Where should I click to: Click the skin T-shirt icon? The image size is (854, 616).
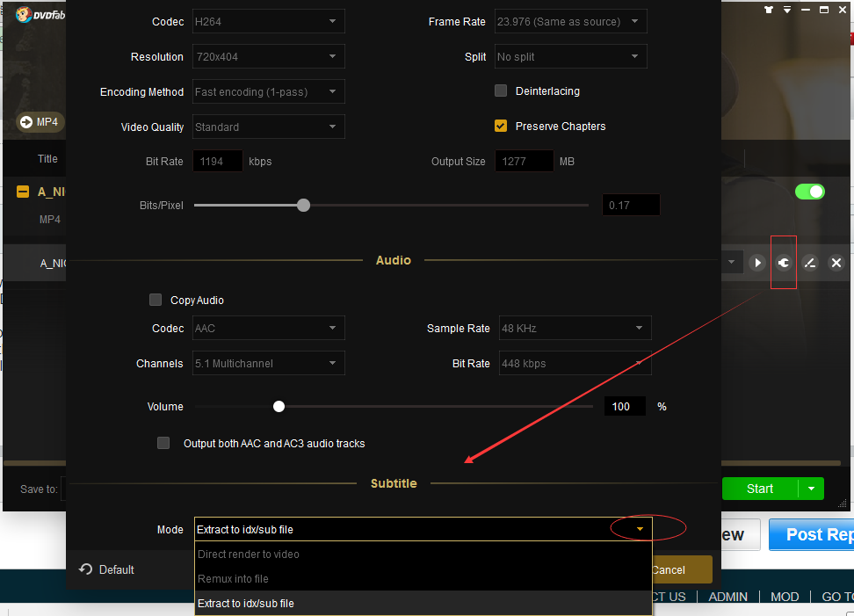coord(770,11)
